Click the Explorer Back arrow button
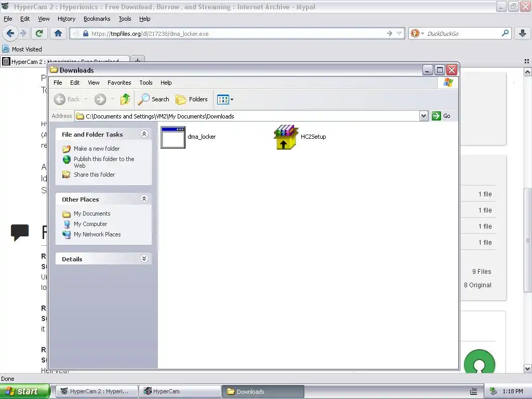The width and height of the screenshot is (532, 399). (60, 99)
